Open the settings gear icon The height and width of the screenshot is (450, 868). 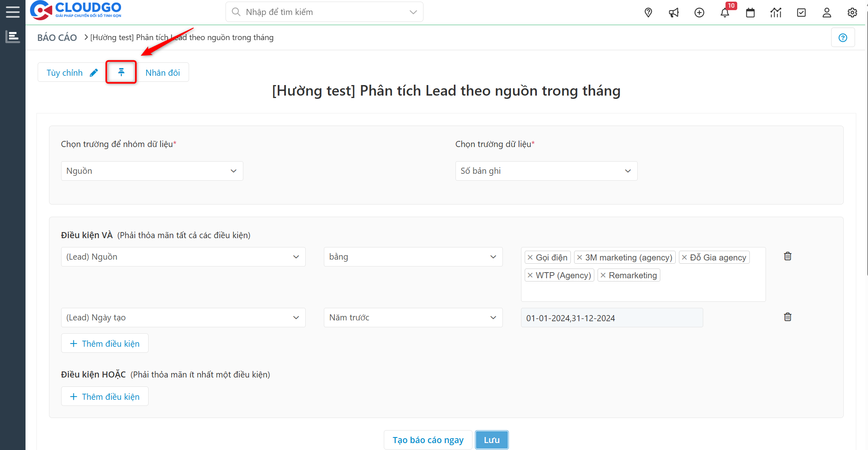pos(852,13)
